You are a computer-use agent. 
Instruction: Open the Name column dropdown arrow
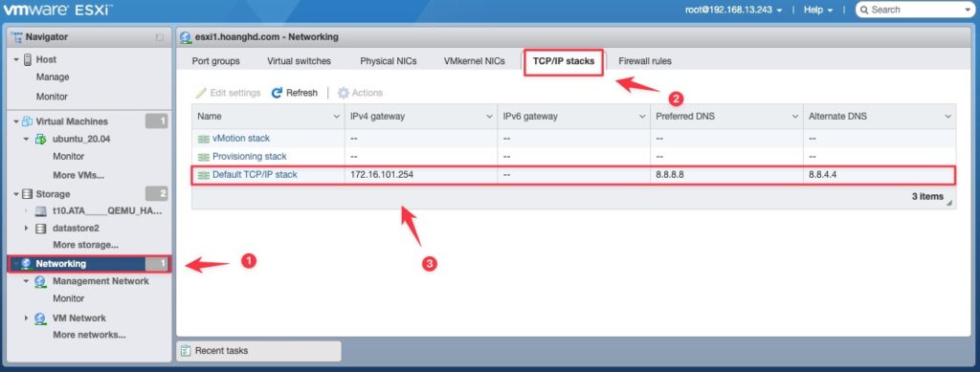[337, 117]
